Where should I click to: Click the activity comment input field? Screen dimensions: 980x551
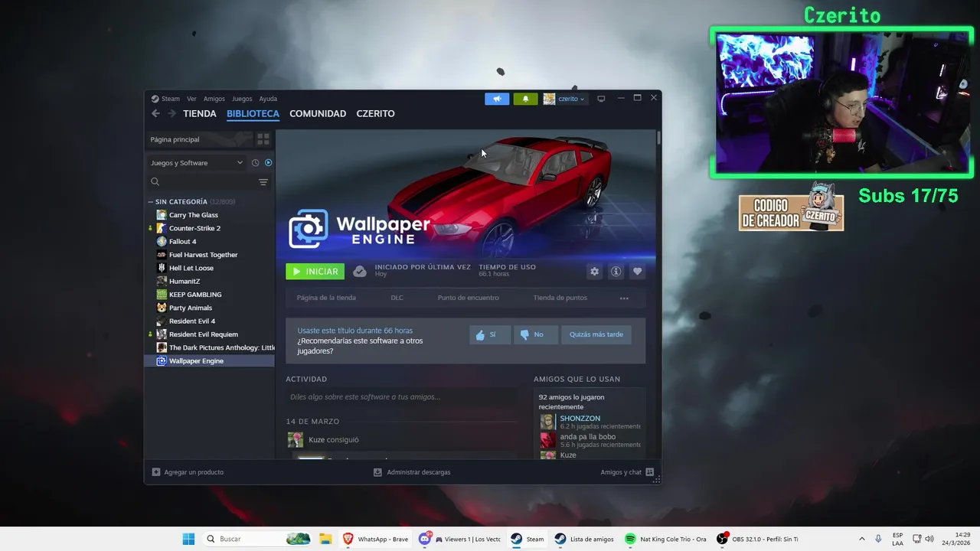(x=401, y=397)
